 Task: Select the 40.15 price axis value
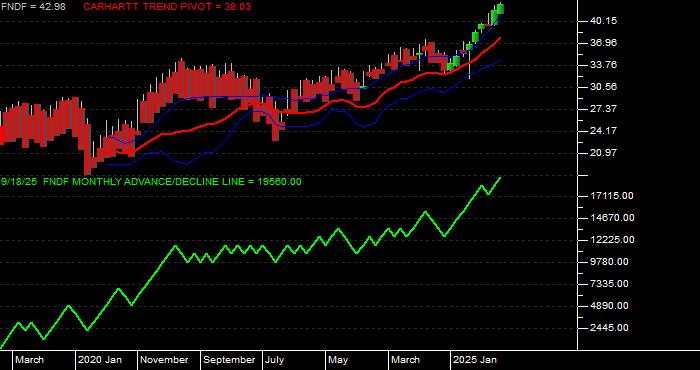coord(604,21)
